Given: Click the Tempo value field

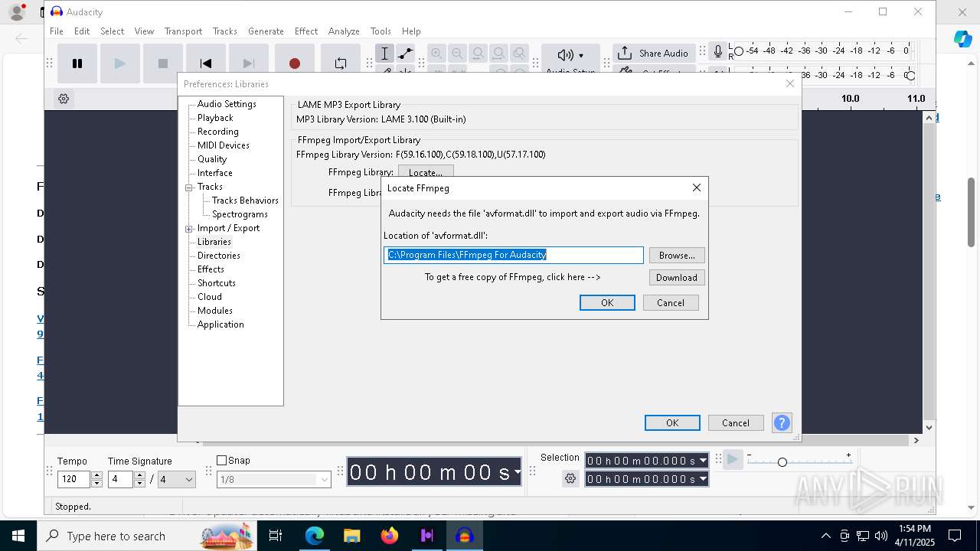Looking at the screenshot, I should pyautogui.click(x=73, y=480).
